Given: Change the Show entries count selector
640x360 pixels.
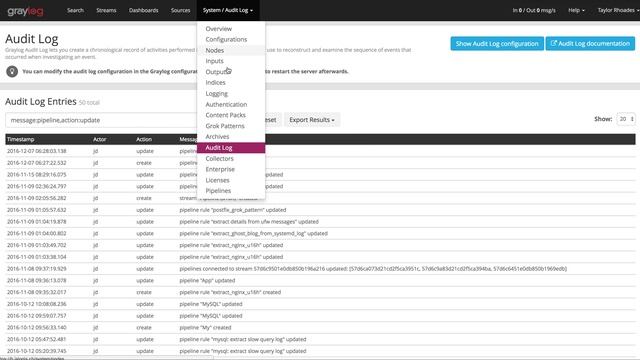Looking at the screenshot, I should [x=626, y=119].
